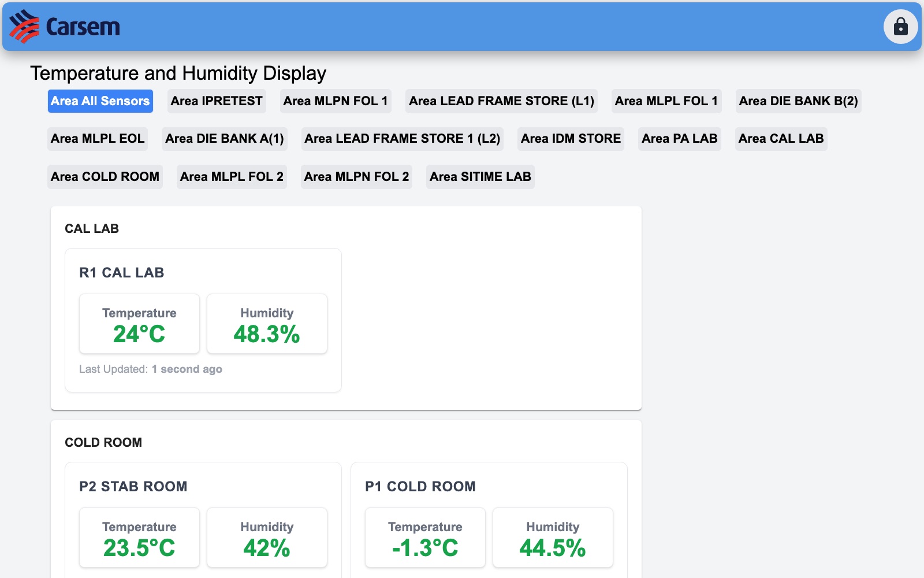924x578 pixels.
Task: Click the P1 COLD ROOM title
Action: pyautogui.click(x=420, y=487)
